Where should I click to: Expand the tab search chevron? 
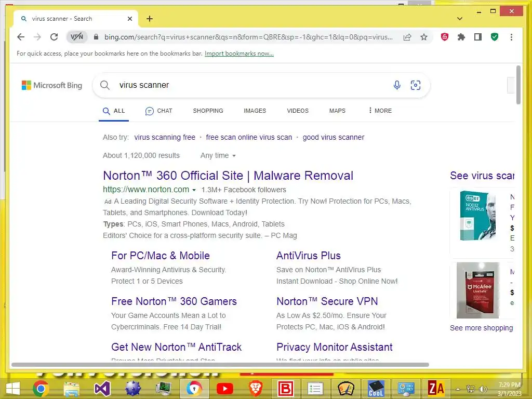click(x=459, y=19)
